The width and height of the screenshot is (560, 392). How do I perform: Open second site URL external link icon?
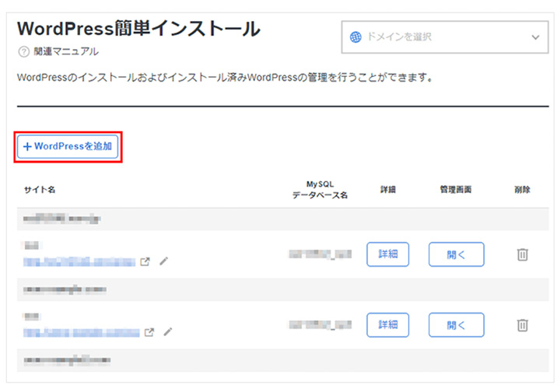149,332
